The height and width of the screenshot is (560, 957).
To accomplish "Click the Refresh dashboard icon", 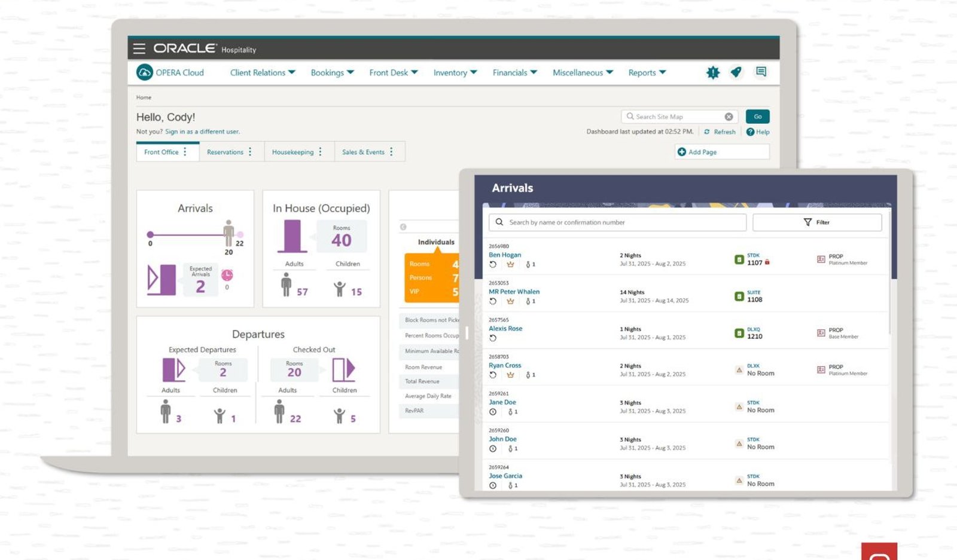I will [707, 132].
